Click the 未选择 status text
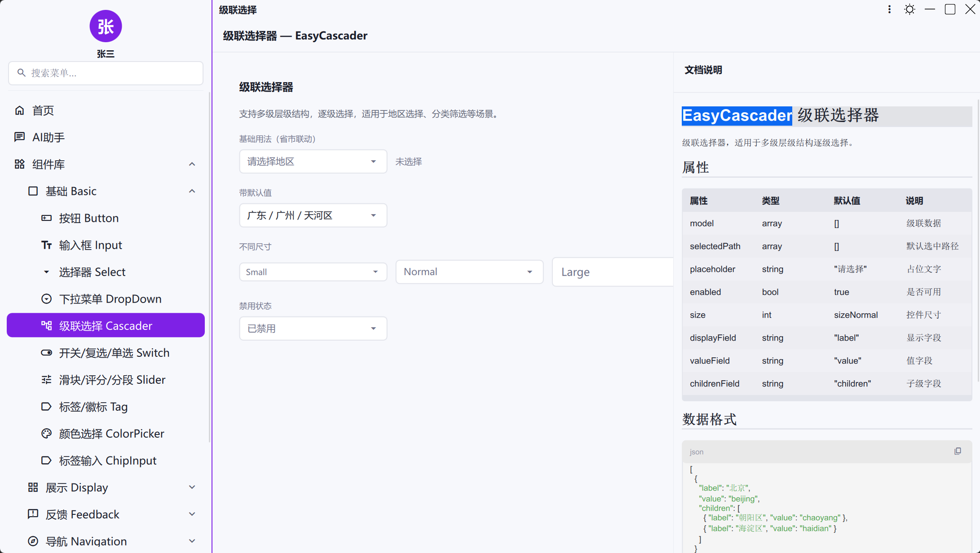Image resolution: width=980 pixels, height=553 pixels. tap(408, 162)
